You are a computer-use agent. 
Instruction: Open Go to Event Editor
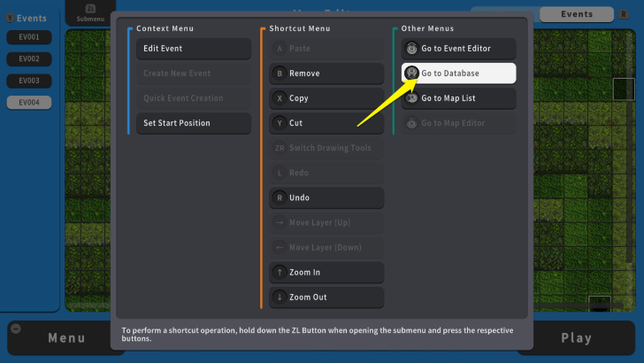pos(458,49)
